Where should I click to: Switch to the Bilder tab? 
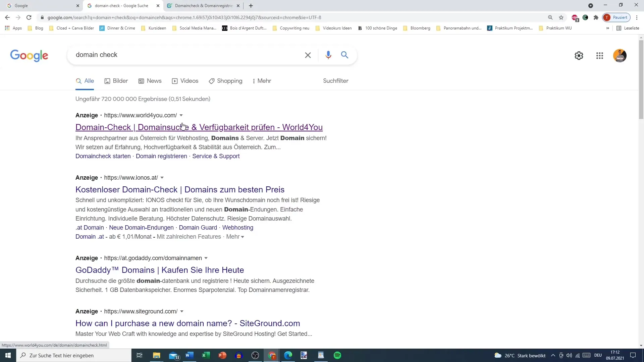pyautogui.click(x=116, y=81)
